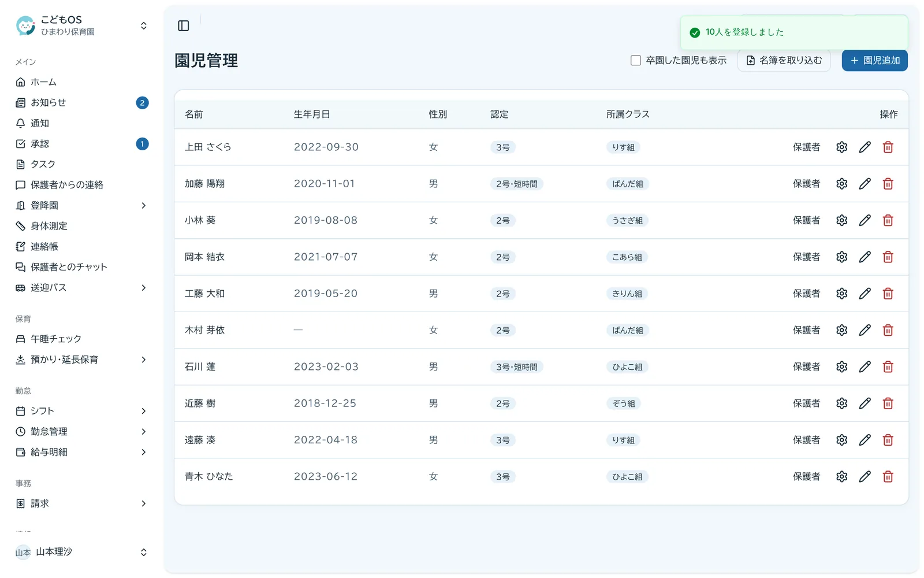
Task: Delete 上田 さくら using the trash icon
Action: 888,147
